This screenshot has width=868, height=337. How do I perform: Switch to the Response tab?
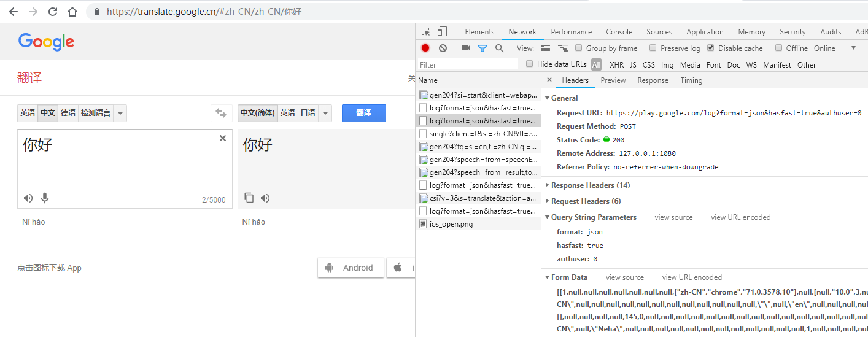coord(653,80)
